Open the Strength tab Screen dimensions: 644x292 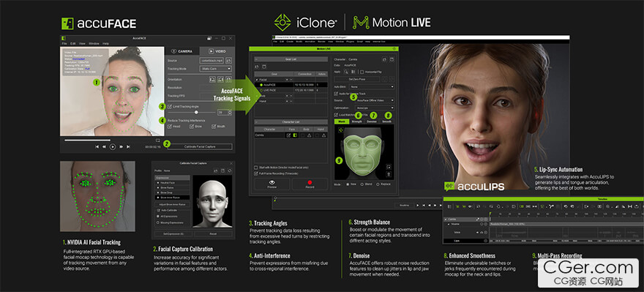click(357, 121)
